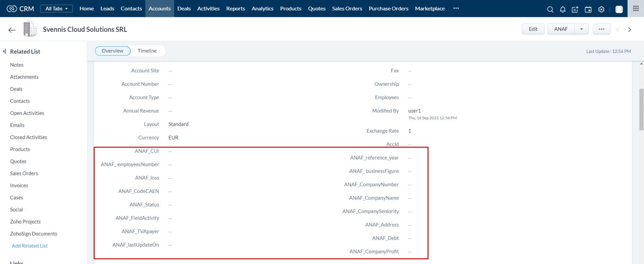Expand the ANAF button dropdown arrow
Screen dimensions: 644x264
click(582, 29)
